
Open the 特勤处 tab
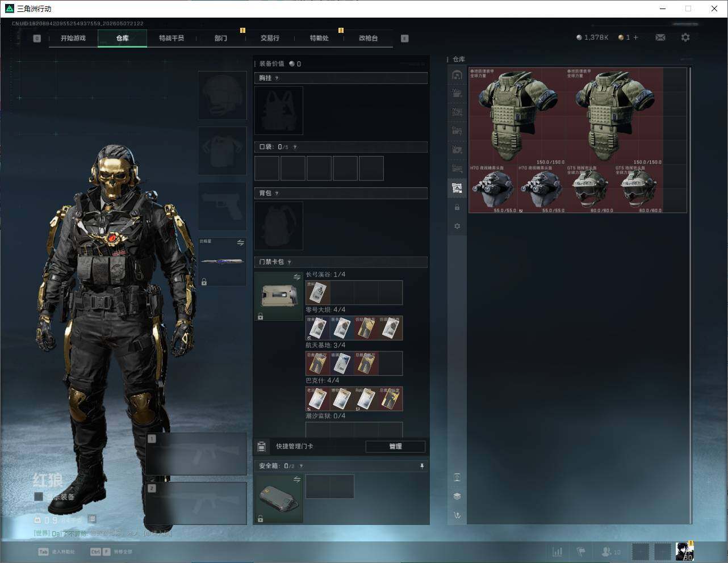[319, 38]
